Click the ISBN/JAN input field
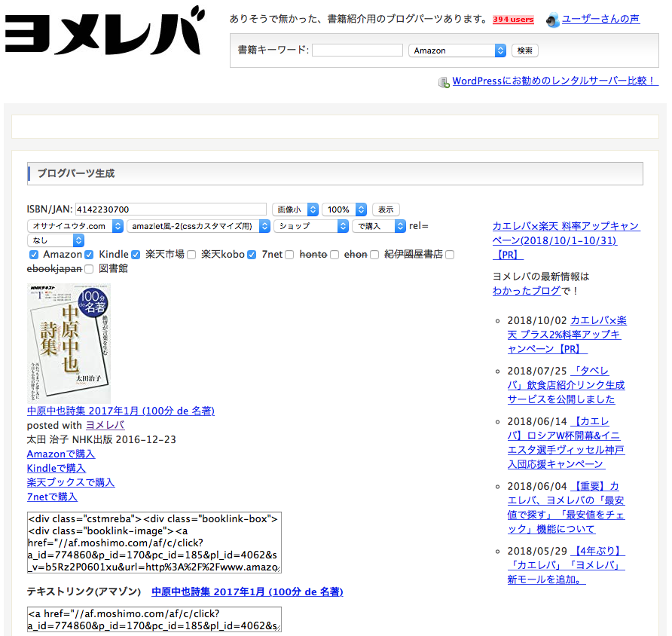The width and height of the screenshot is (672, 636). pyautogui.click(x=170, y=209)
